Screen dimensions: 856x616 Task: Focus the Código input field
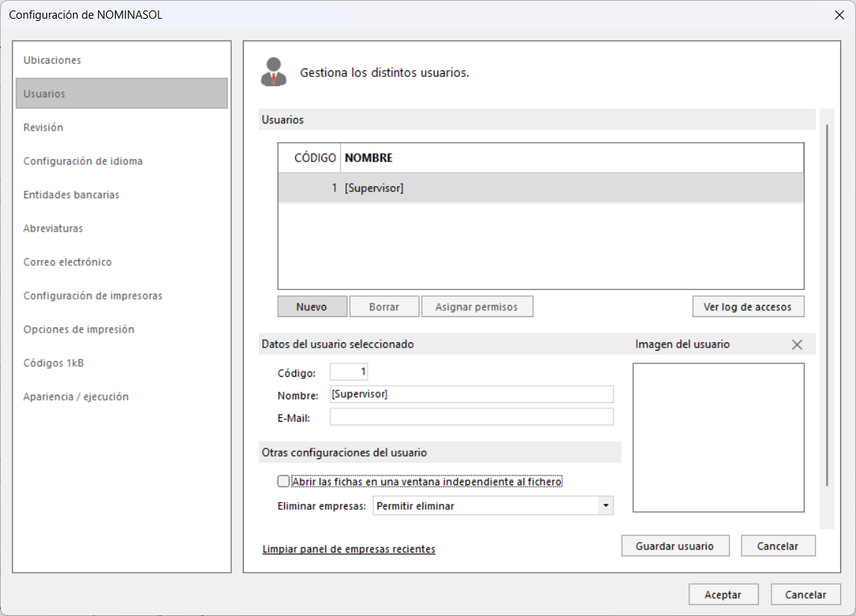coord(349,372)
